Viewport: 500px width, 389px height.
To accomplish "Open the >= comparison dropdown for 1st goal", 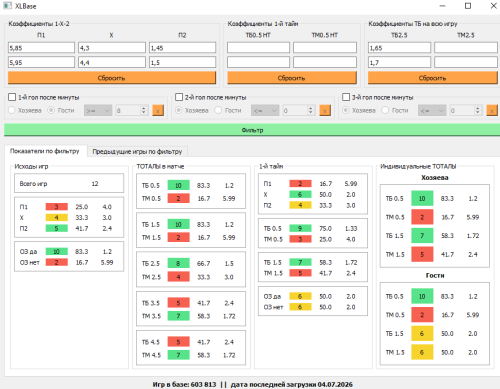I will [x=98, y=110].
